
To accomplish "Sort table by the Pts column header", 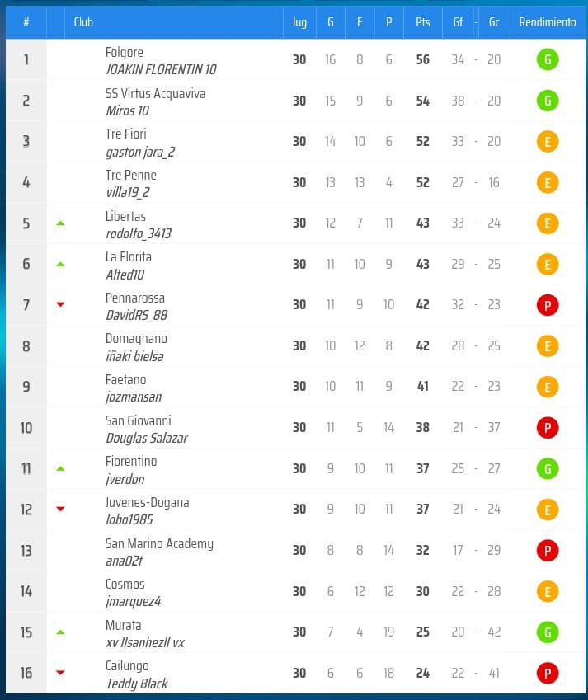I will [x=422, y=22].
